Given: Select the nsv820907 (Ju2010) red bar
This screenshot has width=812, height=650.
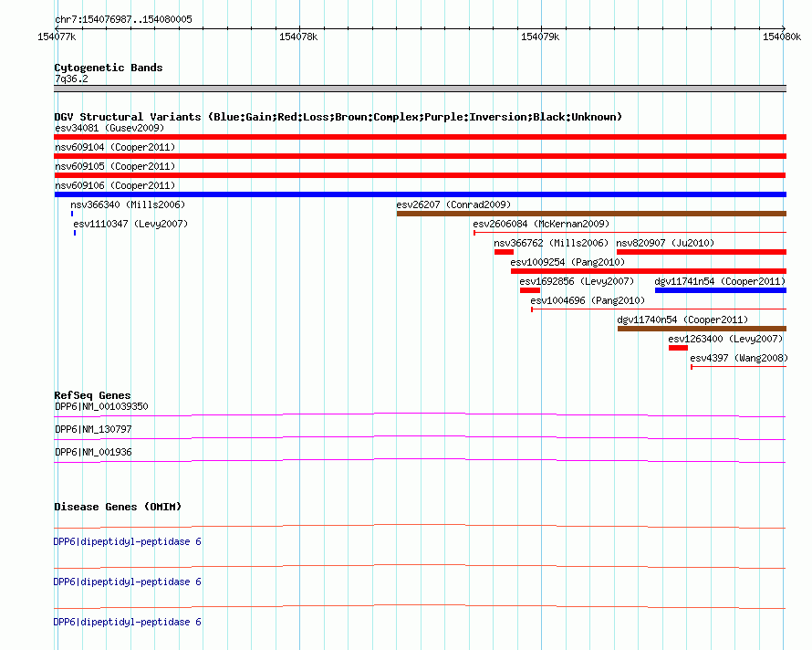Looking at the screenshot, I should click(x=702, y=252).
